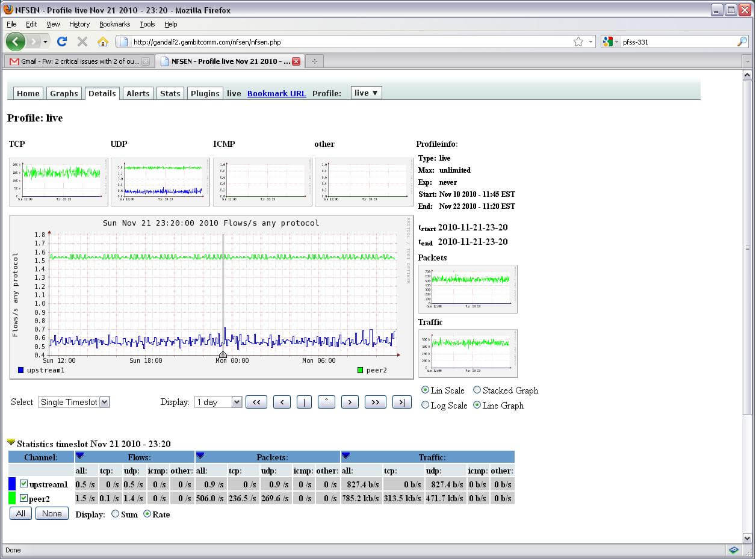Click the up-arrow zoom icon between navigation arrows
The image size is (756, 559).
[326, 401]
